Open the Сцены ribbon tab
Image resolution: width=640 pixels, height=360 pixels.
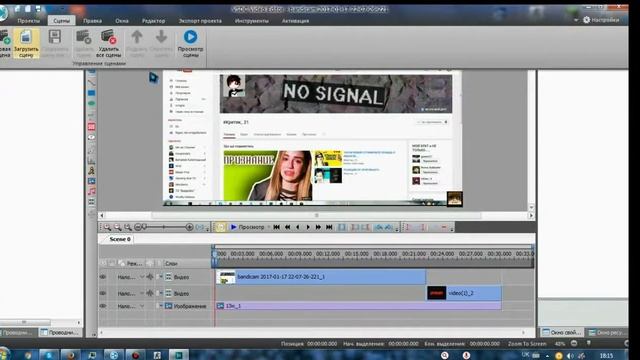tap(62, 20)
